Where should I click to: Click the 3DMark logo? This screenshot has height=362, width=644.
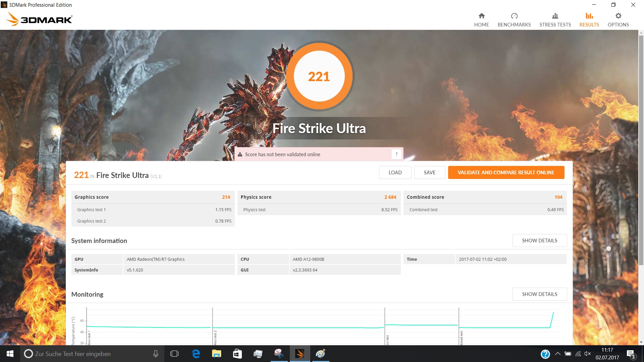pyautogui.click(x=39, y=19)
